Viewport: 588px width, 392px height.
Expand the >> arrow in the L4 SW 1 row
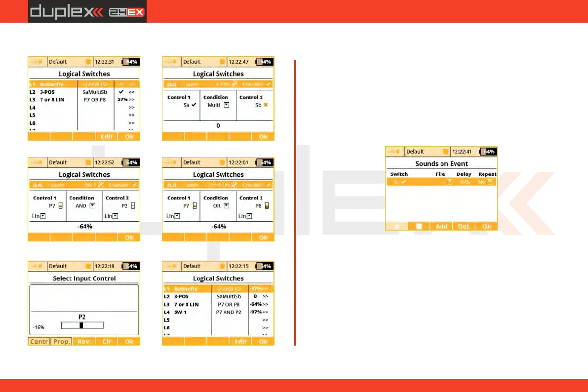[266, 312]
